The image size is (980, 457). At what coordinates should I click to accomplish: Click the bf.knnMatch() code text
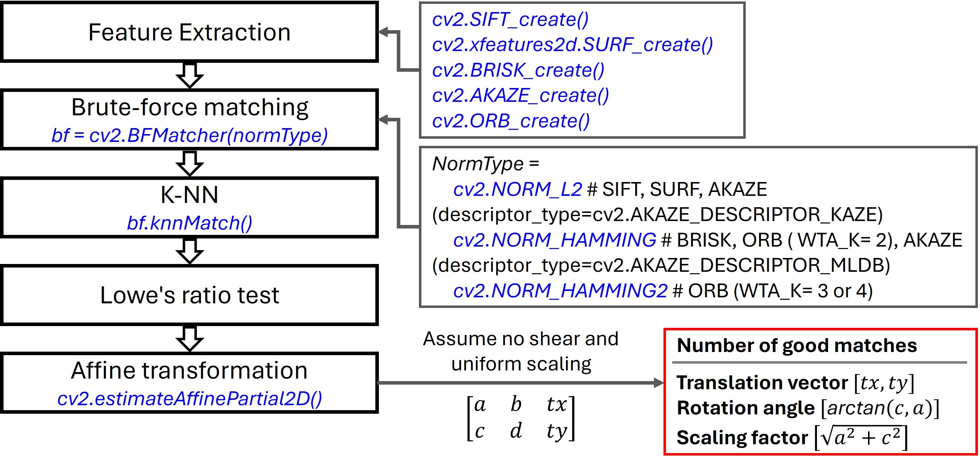[x=190, y=223]
